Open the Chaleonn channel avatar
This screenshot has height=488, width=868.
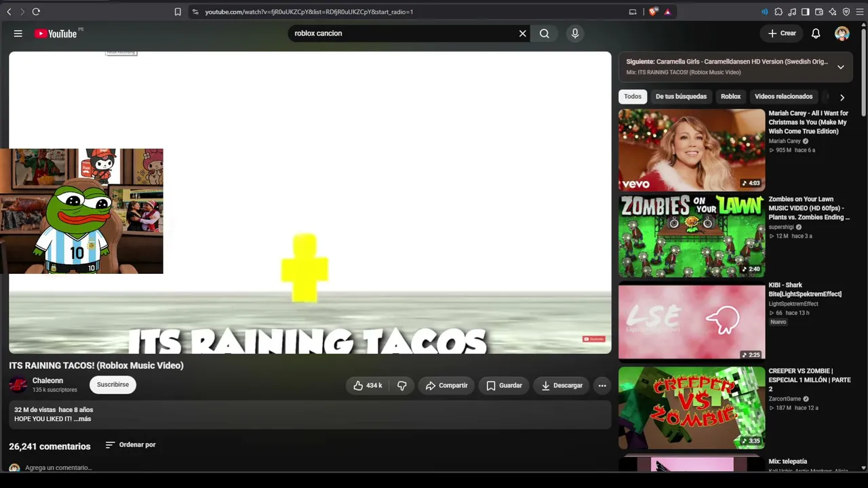pyautogui.click(x=18, y=385)
